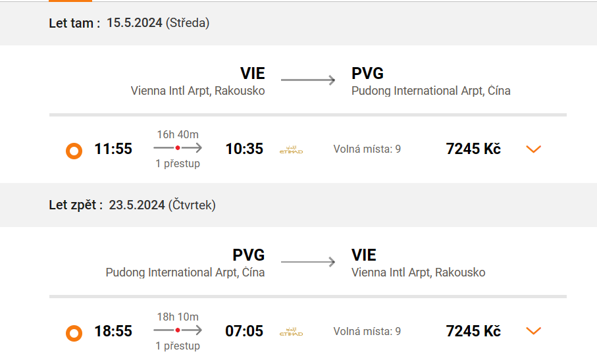Click the outbound '1 přestup' label
The height and width of the screenshot is (364, 597).
178,164
